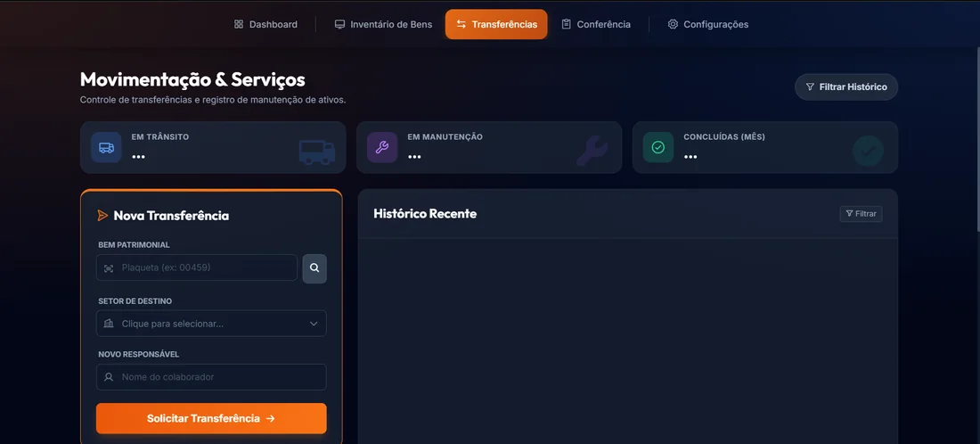Click the large faded wrench graphic in Em Manutenção
980x444 pixels.
tap(592, 152)
